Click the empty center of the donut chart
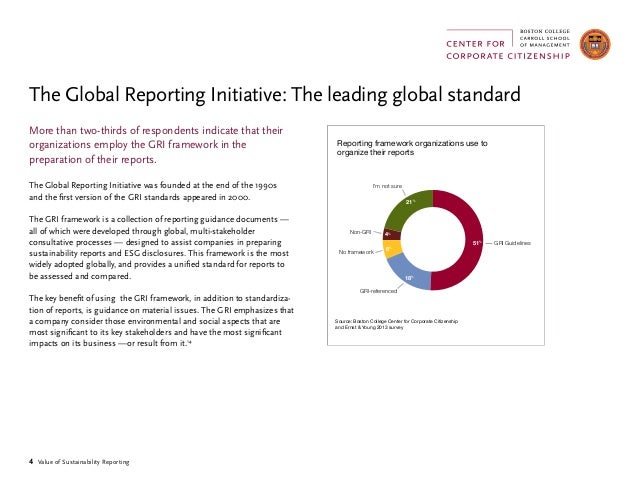Screen dimensions: 638x493 tap(434, 240)
